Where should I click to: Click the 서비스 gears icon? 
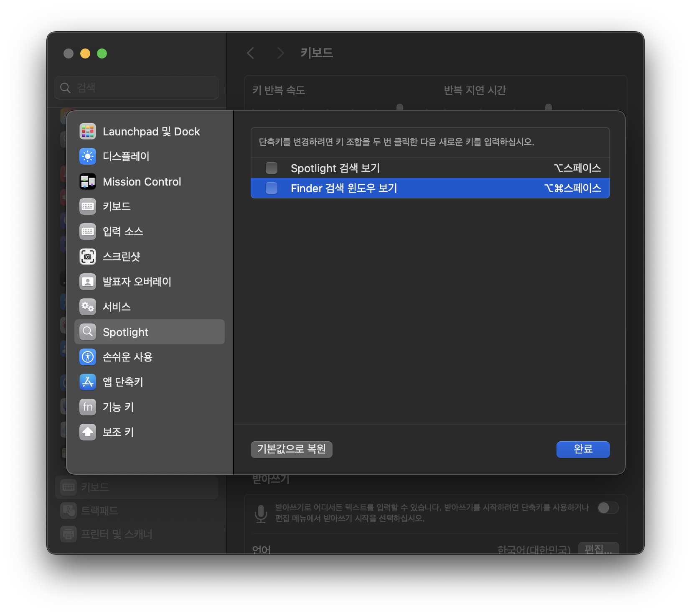(x=88, y=307)
